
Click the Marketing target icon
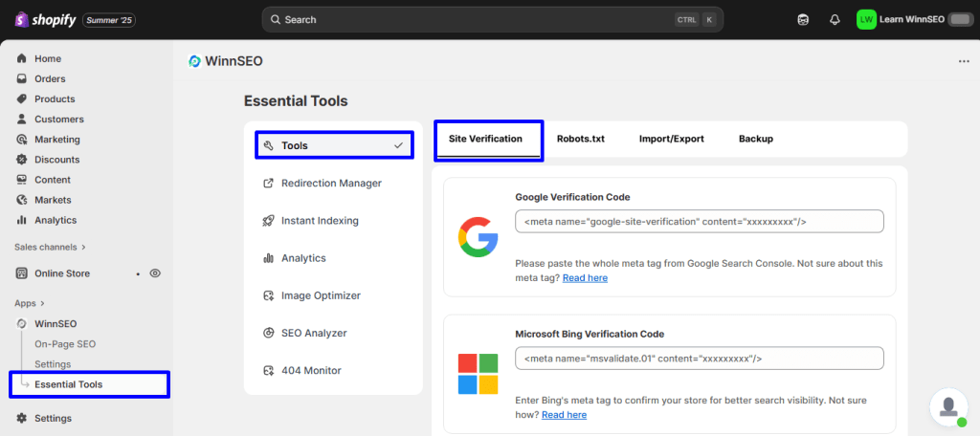pos(22,140)
